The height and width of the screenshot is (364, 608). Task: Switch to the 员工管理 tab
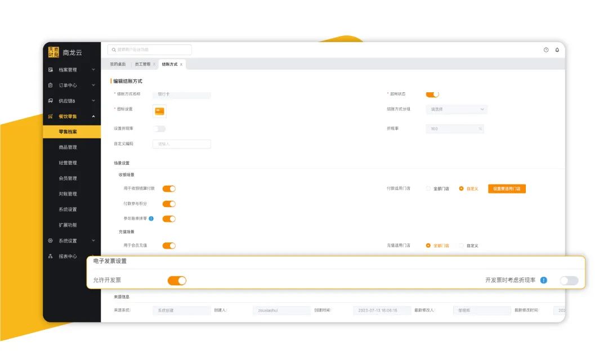tap(142, 65)
